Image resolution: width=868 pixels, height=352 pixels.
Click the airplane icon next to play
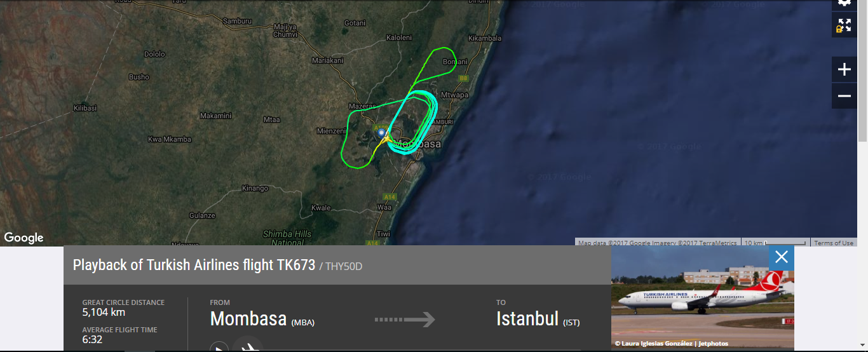click(248, 346)
